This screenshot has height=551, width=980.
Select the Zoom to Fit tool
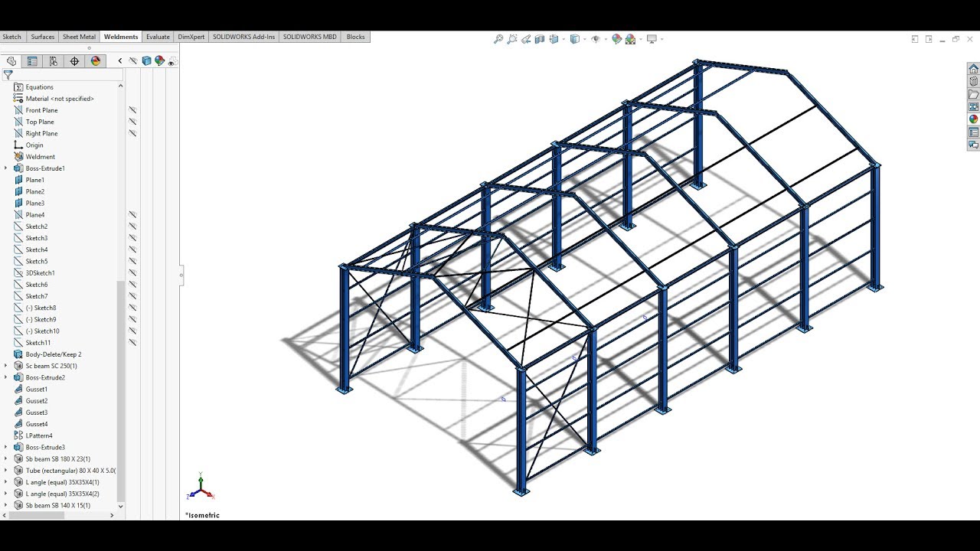tap(498, 39)
